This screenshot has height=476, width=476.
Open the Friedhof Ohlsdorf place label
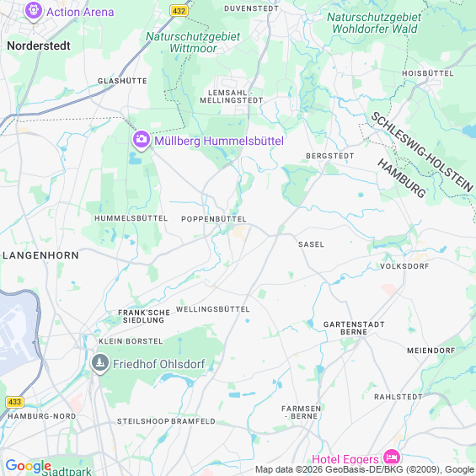tap(159, 364)
